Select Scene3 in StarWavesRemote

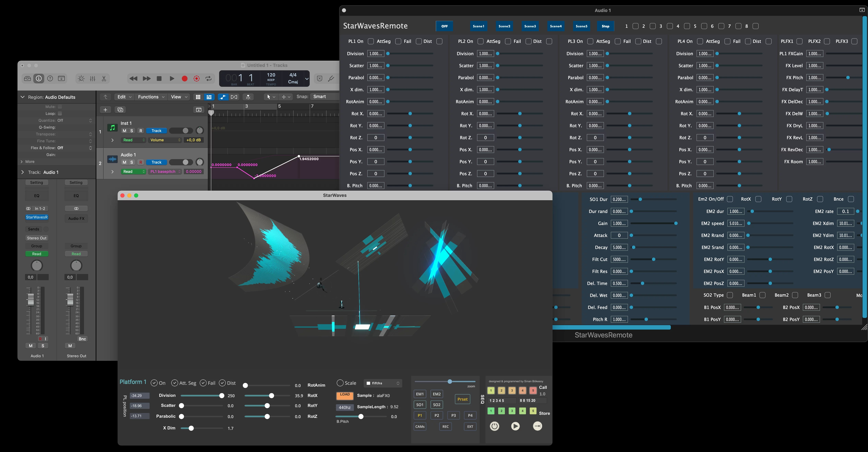530,26
